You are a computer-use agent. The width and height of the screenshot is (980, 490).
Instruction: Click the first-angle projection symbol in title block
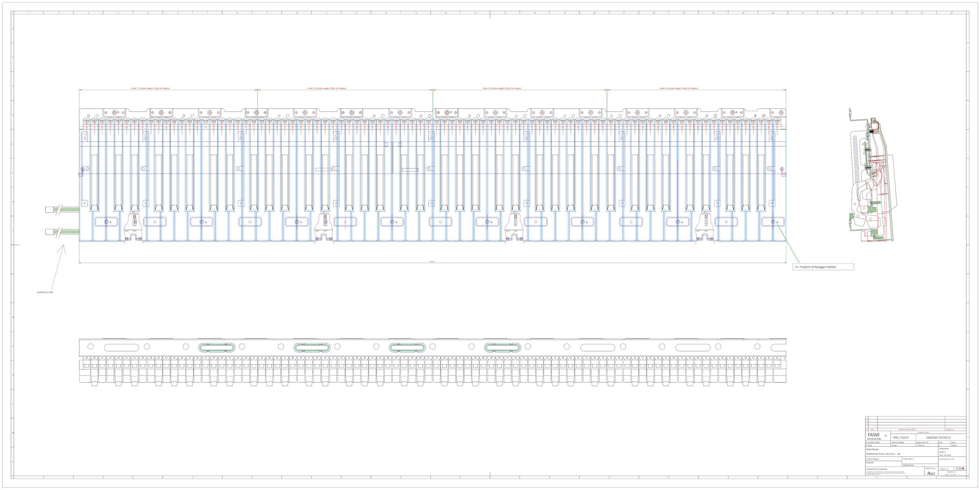[x=960, y=468]
